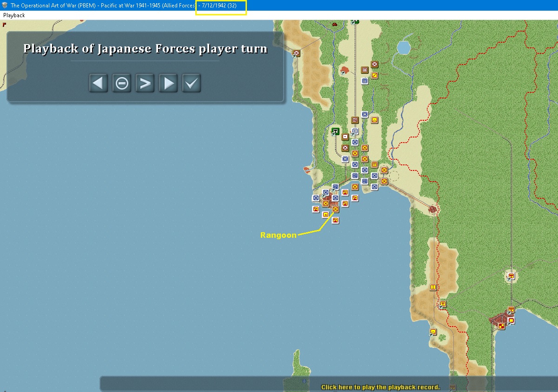Click 'Click here to play the playback record.'
558x392 pixels.
point(380,387)
